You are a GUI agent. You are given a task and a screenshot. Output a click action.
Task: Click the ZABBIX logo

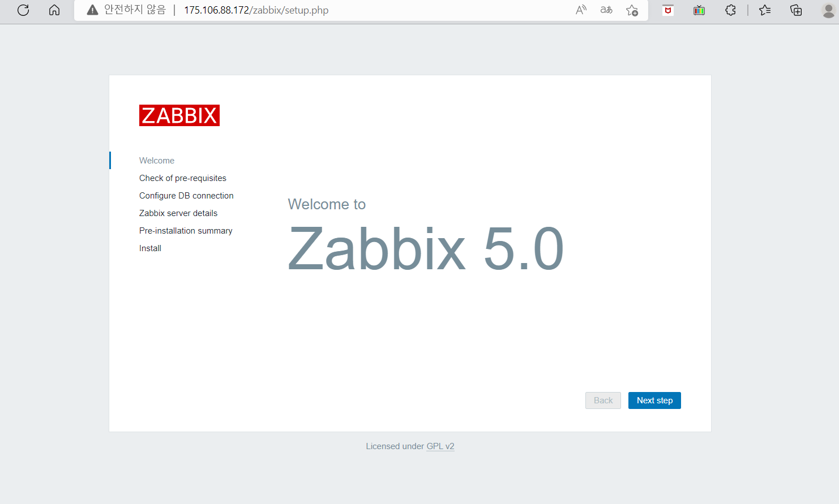(179, 115)
